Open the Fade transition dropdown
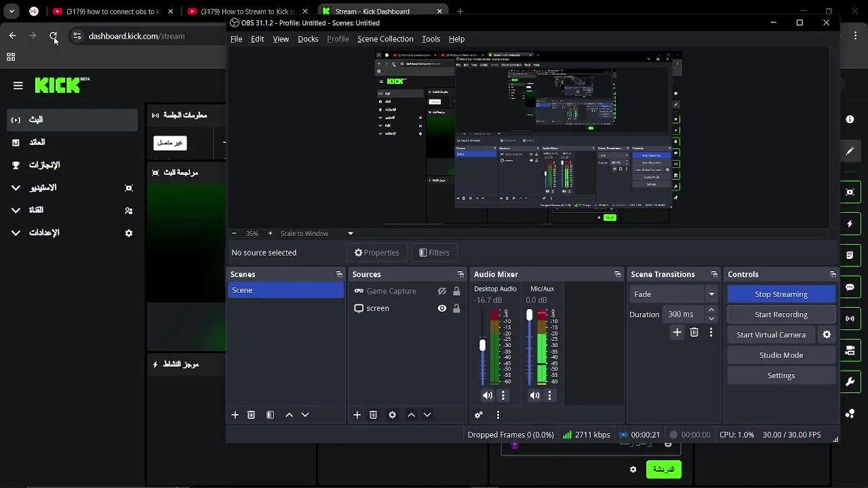Screen dimensions: 868x488 pyautogui.click(x=673, y=294)
